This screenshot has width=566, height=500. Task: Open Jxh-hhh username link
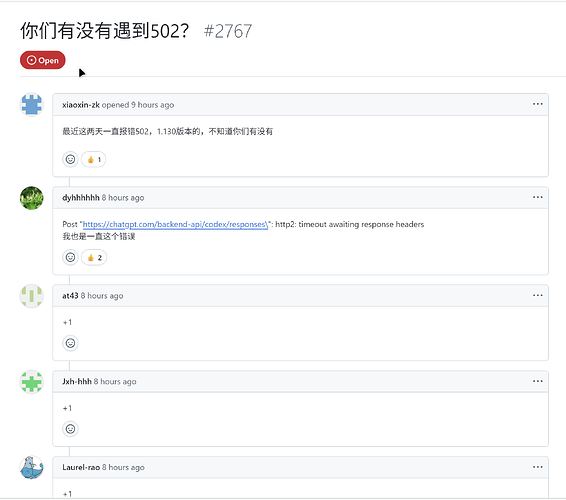pyautogui.click(x=77, y=382)
